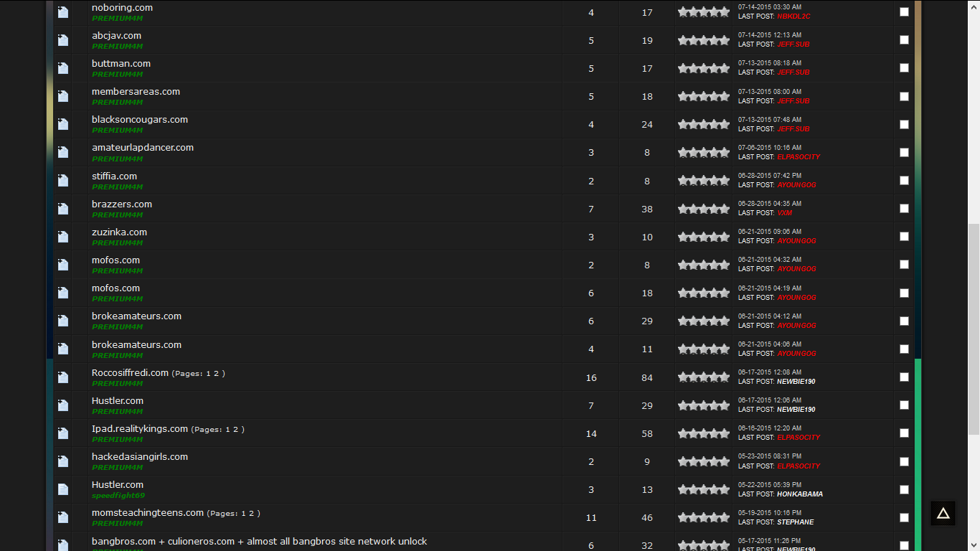Click the star rating for brazzers.com

pos(704,209)
